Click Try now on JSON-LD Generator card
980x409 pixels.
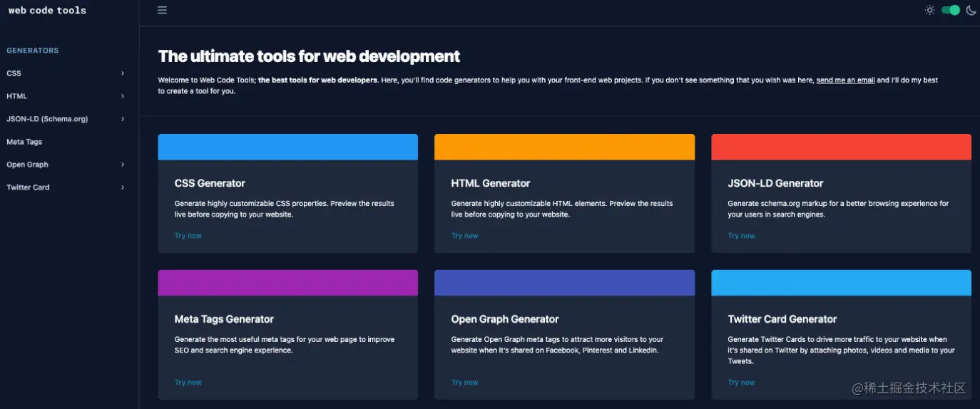pos(742,236)
